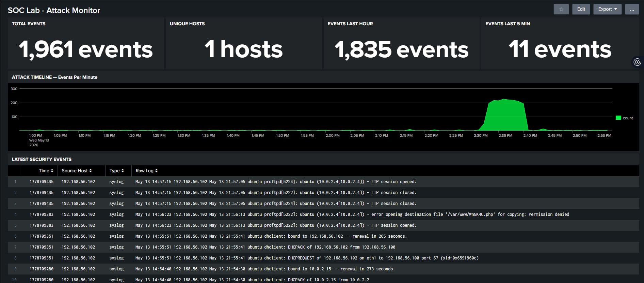
Task: Sort table by Time column
Action: point(46,170)
